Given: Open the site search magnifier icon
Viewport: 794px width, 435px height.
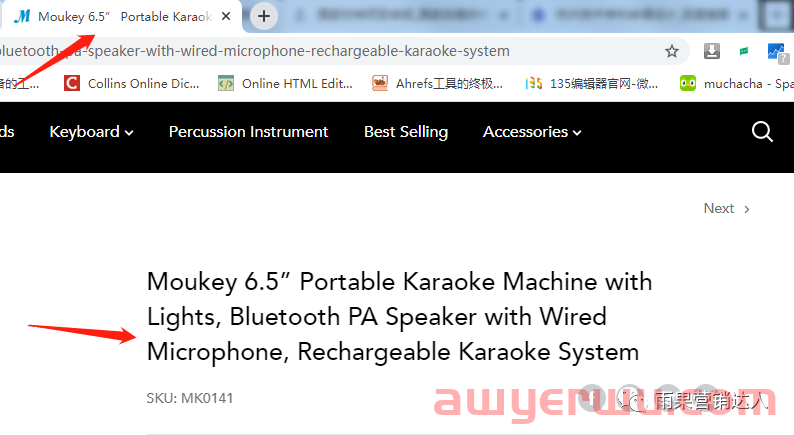Looking at the screenshot, I should click(762, 132).
